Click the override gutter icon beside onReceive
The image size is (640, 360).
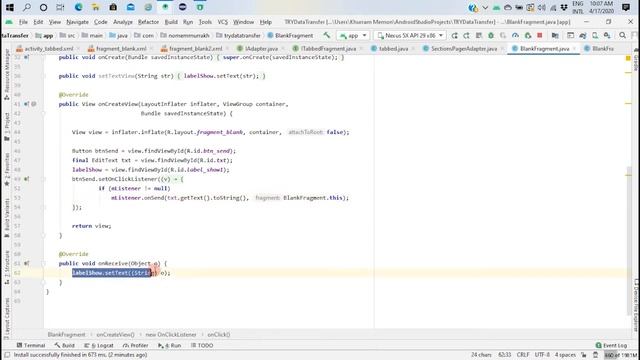pos(27,263)
